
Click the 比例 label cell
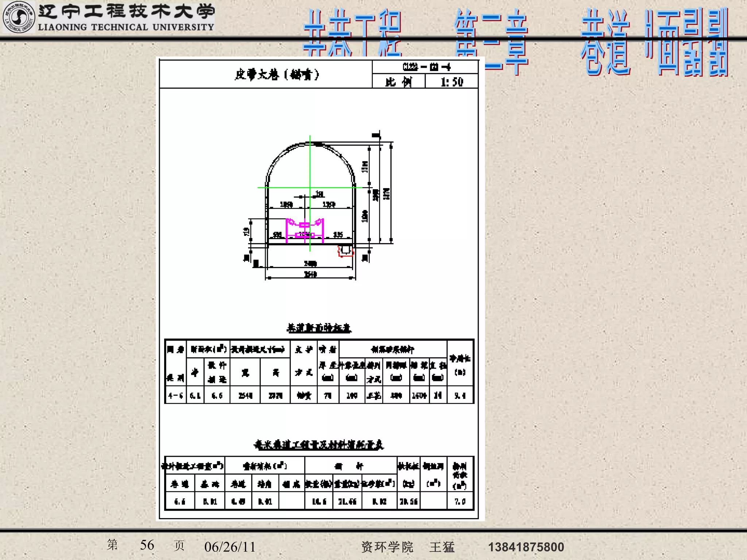pos(398,82)
